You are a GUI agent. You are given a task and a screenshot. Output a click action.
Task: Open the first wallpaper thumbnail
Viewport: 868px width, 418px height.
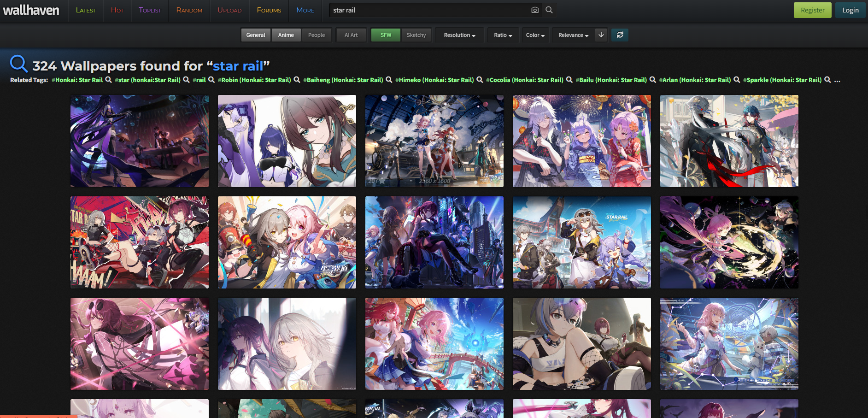coord(140,141)
